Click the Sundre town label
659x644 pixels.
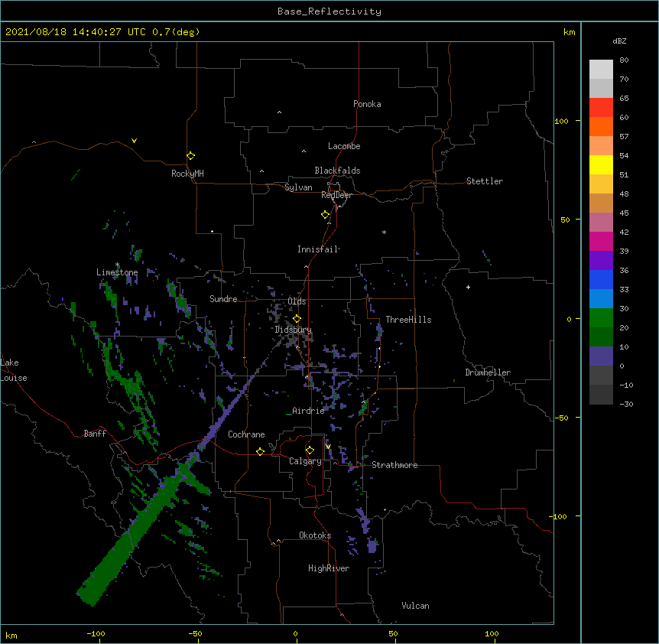click(x=223, y=299)
